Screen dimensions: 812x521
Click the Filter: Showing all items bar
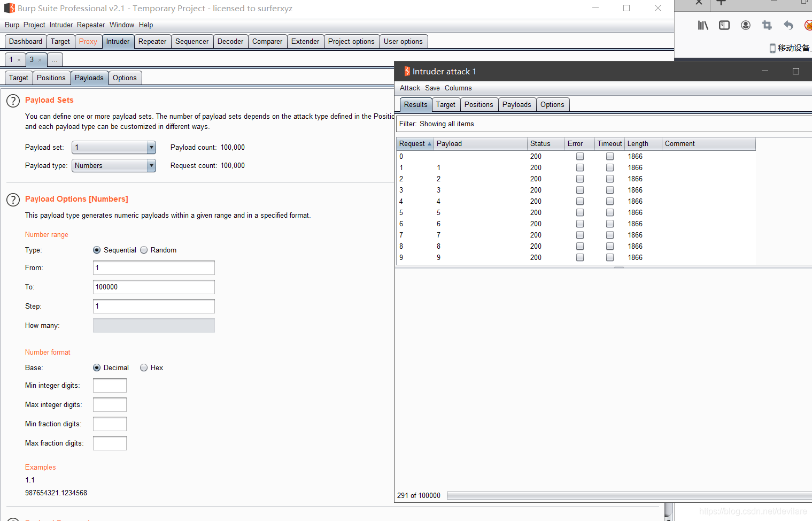[x=604, y=124]
